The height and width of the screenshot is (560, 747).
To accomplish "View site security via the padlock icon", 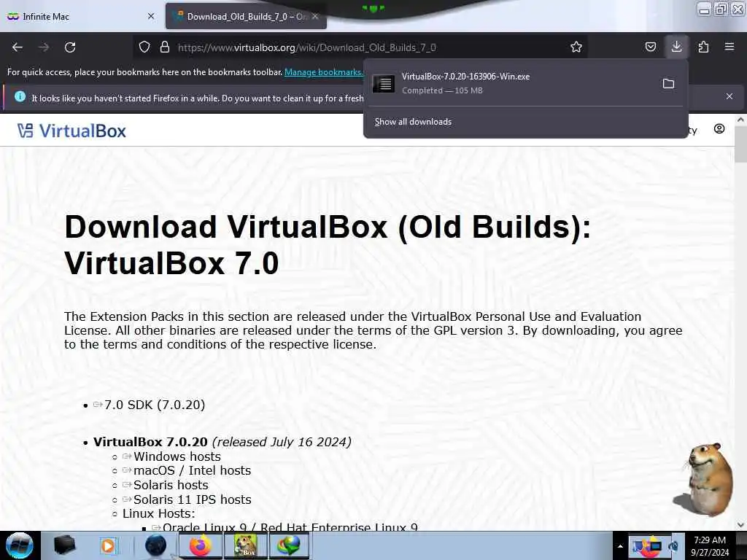I will pyautogui.click(x=165, y=47).
